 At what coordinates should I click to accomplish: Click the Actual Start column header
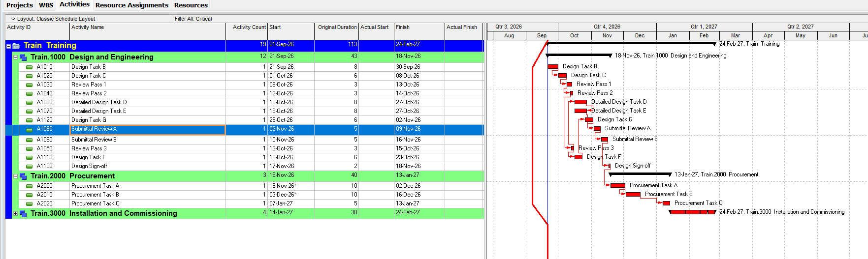[x=376, y=31]
